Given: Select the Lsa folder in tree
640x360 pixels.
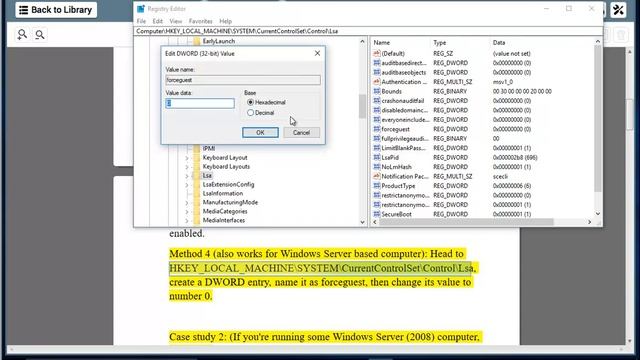Looking at the screenshot, I should [207, 176].
